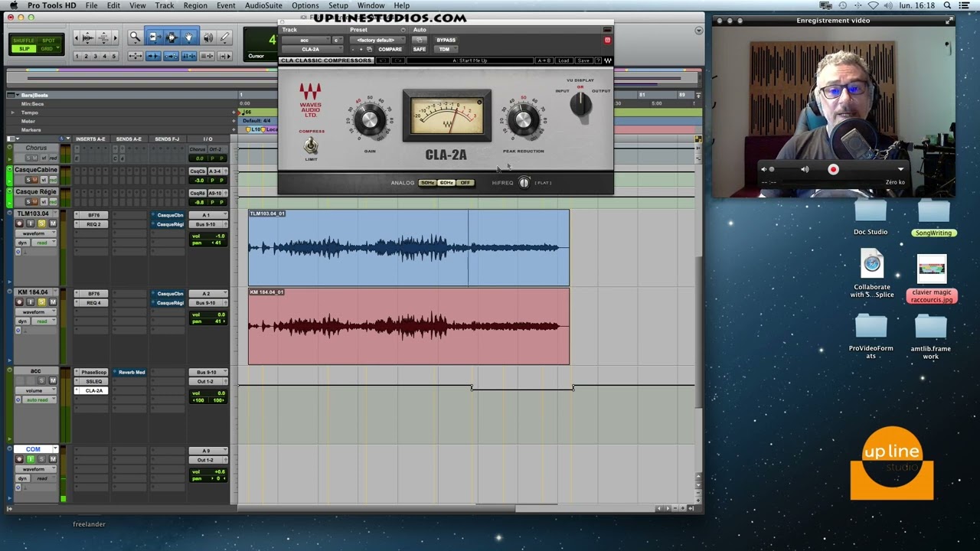
Task: Click Waves logo in CLA-2A toolbar
Action: tap(609, 60)
